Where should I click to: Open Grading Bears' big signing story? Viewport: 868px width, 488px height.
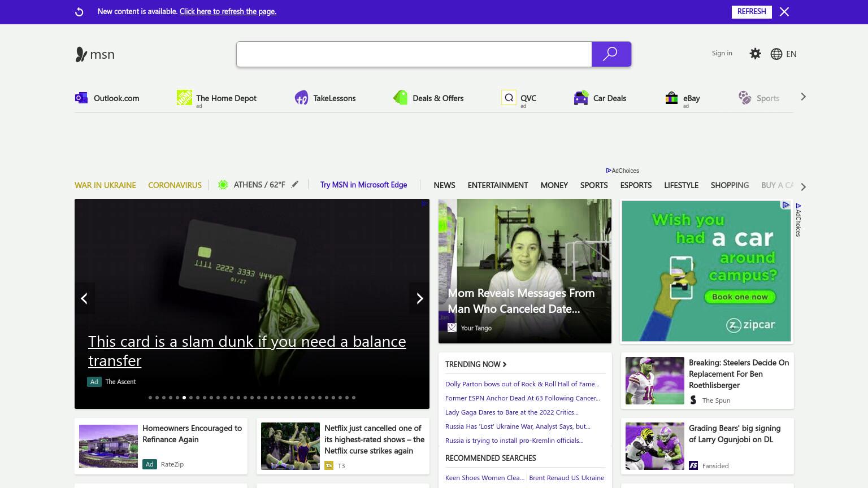(x=735, y=434)
